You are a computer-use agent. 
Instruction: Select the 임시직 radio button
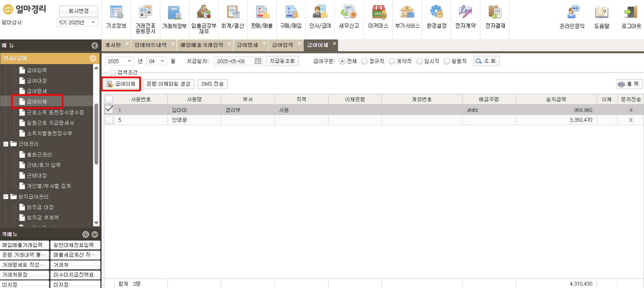[419, 61]
